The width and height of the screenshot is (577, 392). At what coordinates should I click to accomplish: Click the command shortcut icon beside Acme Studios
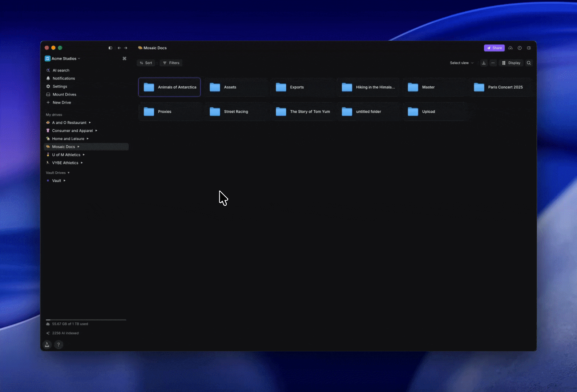point(124,58)
